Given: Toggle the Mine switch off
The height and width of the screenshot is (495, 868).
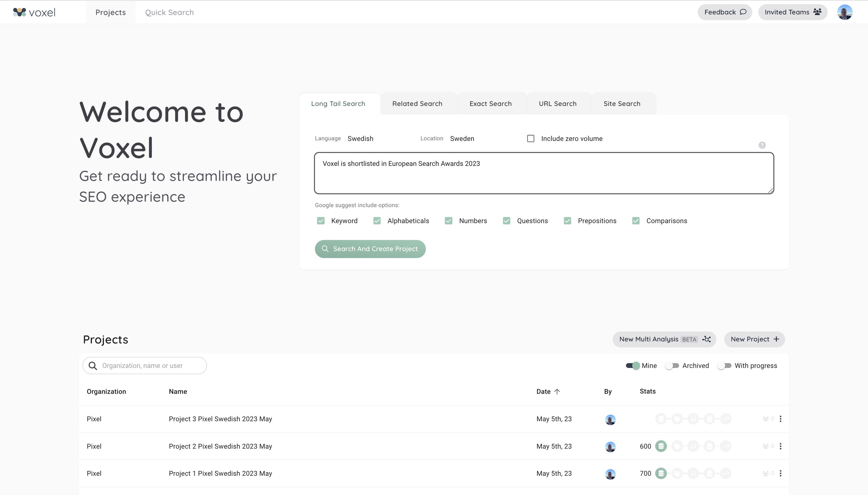Looking at the screenshot, I should pos(633,366).
